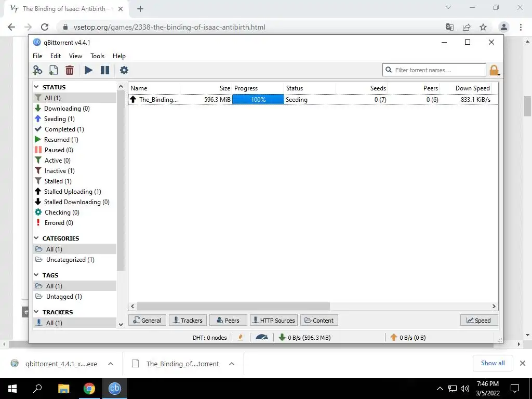
Task: Sort by the Seeds column header
Action: click(362, 88)
